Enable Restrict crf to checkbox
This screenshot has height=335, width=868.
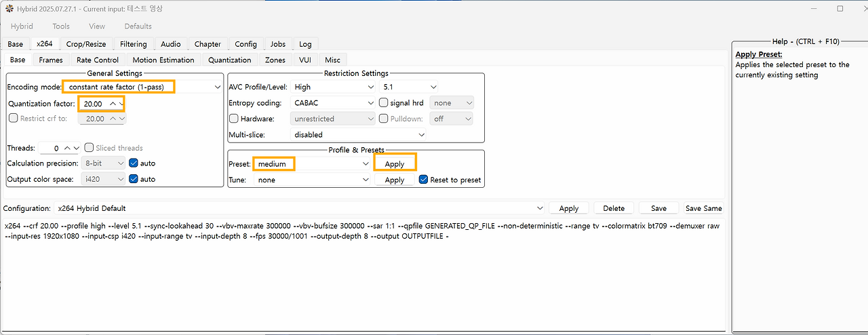[14, 118]
